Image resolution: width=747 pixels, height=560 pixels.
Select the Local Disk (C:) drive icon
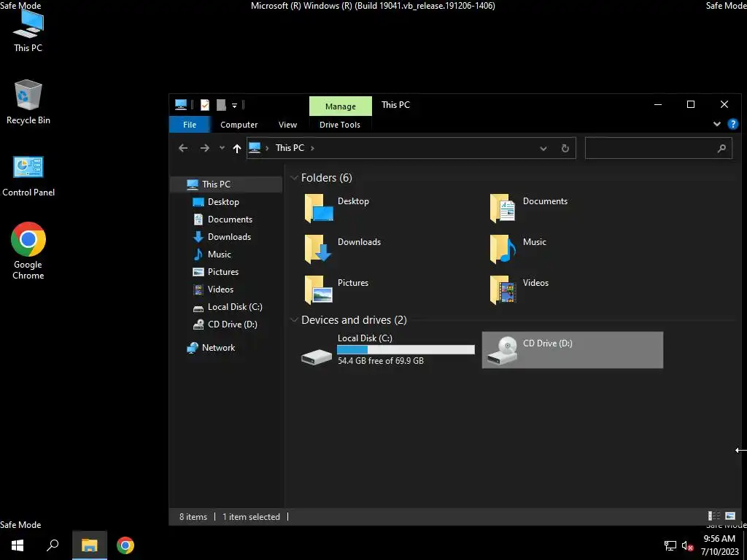[x=317, y=356]
